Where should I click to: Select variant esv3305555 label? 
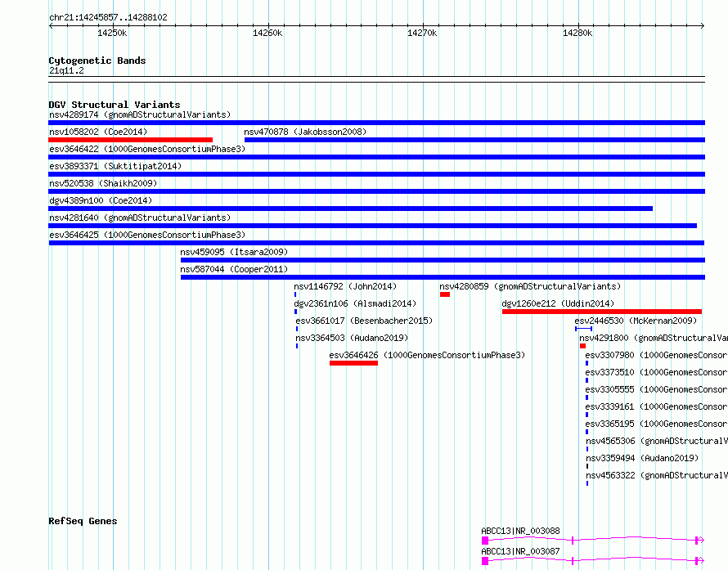click(657, 389)
